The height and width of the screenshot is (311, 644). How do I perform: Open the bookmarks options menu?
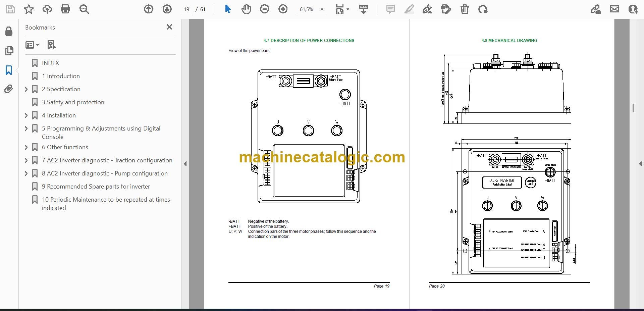(32, 45)
